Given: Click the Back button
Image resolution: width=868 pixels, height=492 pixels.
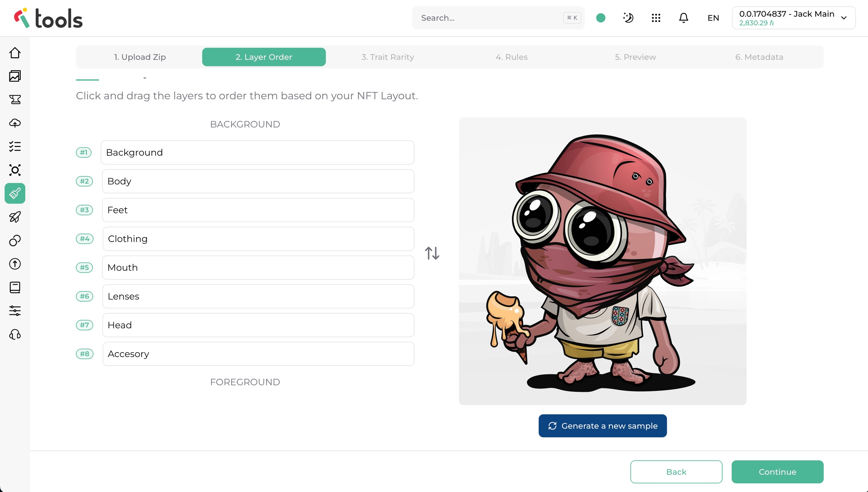Looking at the screenshot, I should [x=676, y=472].
